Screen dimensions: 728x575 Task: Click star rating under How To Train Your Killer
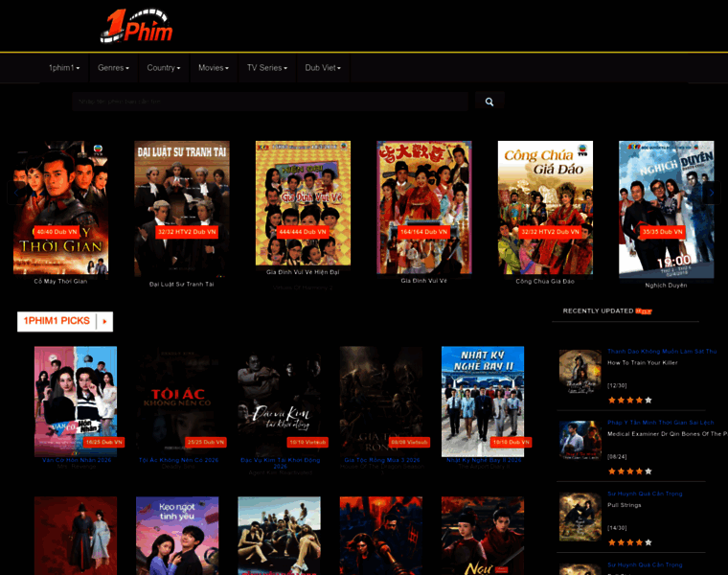click(x=630, y=400)
